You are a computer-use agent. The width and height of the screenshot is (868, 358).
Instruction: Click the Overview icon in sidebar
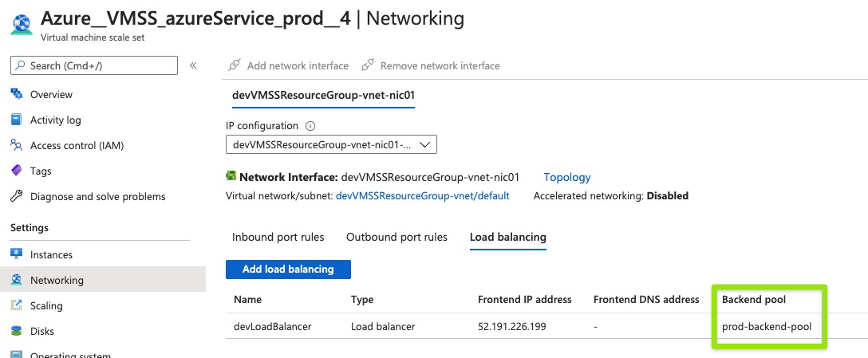click(x=17, y=95)
